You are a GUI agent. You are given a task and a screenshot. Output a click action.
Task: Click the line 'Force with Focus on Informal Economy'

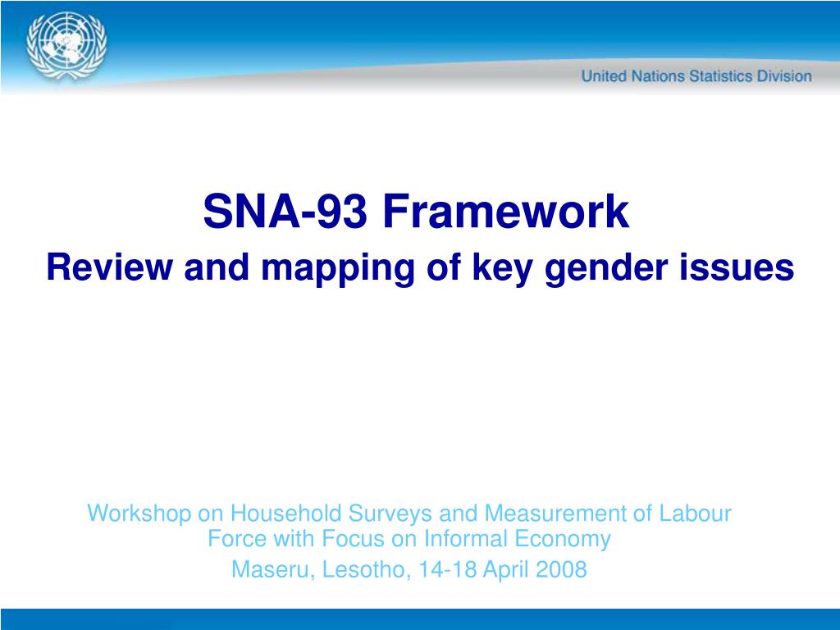tap(409, 539)
